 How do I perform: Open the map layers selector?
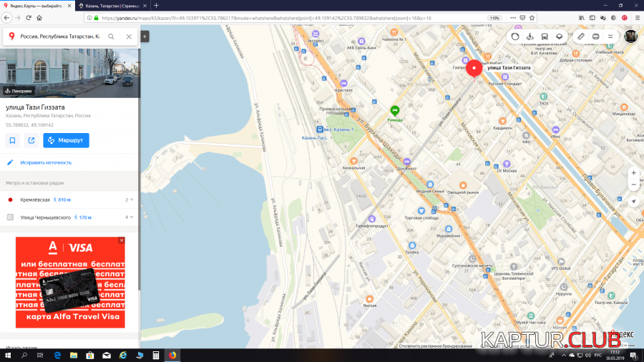pyautogui.click(x=560, y=36)
